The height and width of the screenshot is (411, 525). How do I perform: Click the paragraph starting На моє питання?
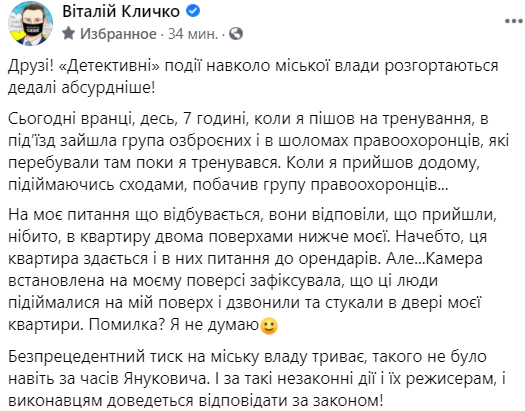pyautogui.click(x=252, y=269)
